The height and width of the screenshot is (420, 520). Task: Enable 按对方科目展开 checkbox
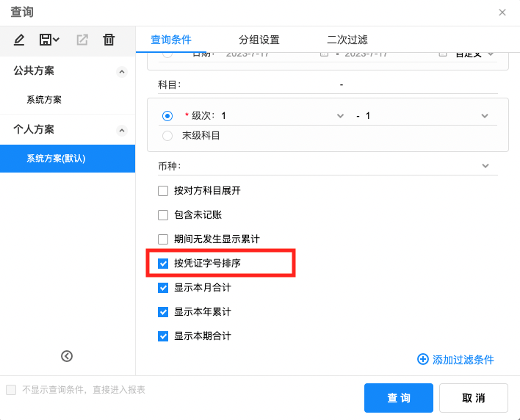[163, 191]
